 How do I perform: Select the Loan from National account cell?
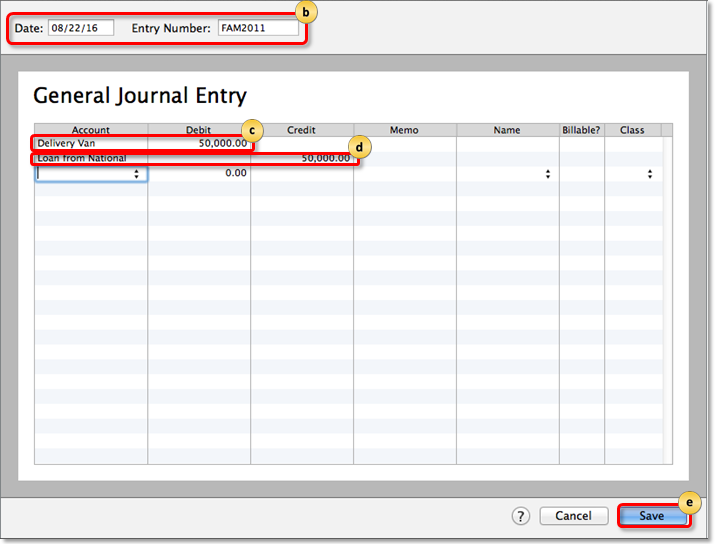tap(91, 158)
